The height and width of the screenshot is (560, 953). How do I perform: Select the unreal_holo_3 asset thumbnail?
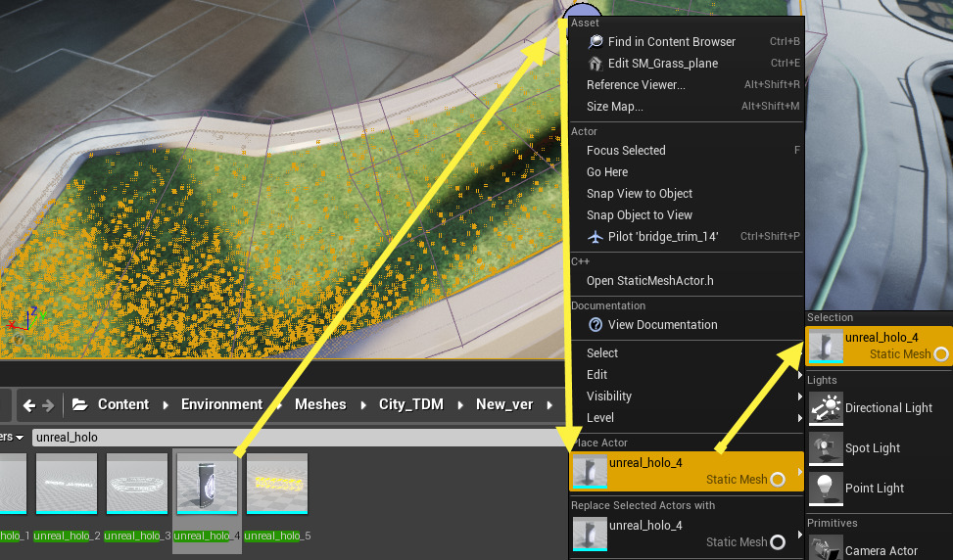(137, 484)
